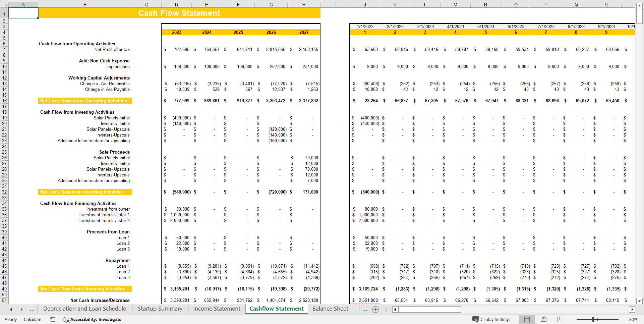The image size is (644, 324).
Task: Open the Startup Summary sheet
Action: [160, 309]
